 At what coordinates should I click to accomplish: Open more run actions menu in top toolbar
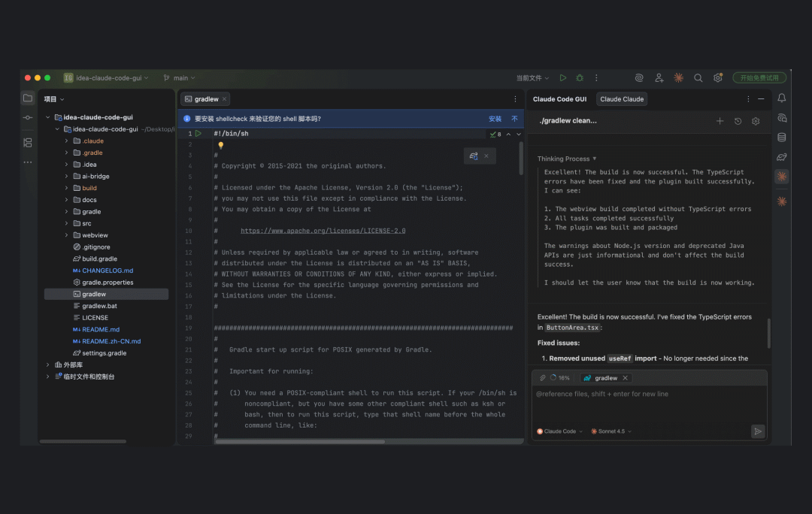(596, 77)
